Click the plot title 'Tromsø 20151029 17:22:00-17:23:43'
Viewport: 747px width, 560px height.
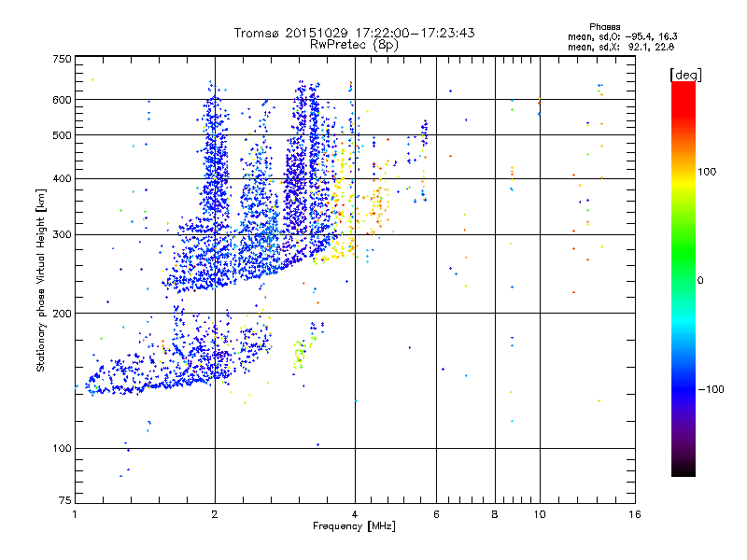point(354,33)
